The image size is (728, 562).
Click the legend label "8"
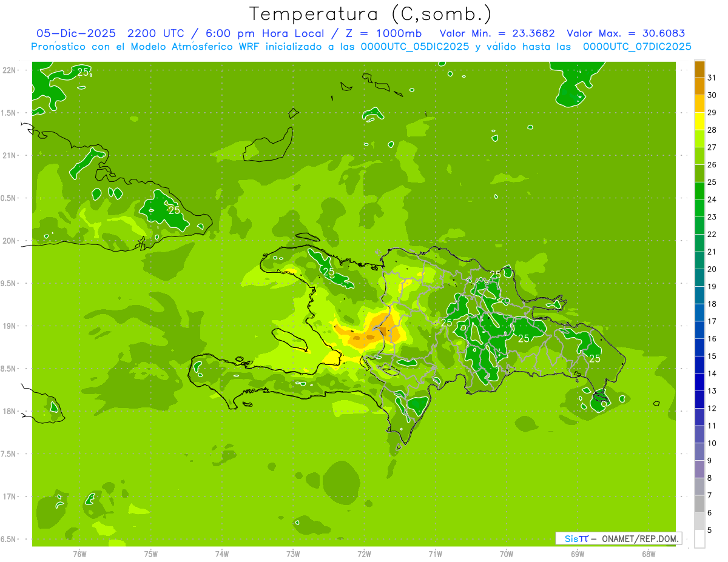tap(710, 478)
